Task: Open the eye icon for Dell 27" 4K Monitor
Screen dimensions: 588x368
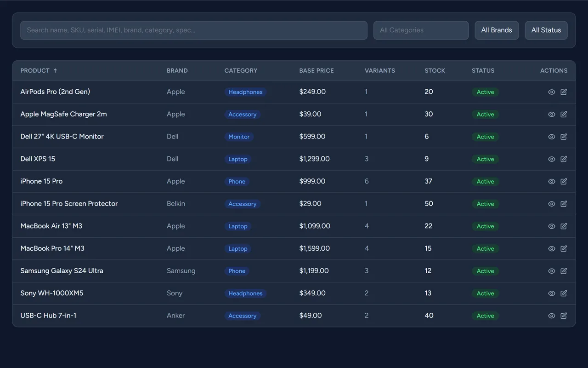Action: [552, 137]
